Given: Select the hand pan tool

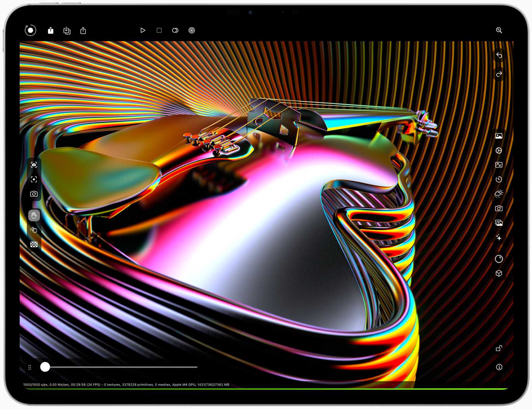Looking at the screenshot, I should tap(34, 215).
